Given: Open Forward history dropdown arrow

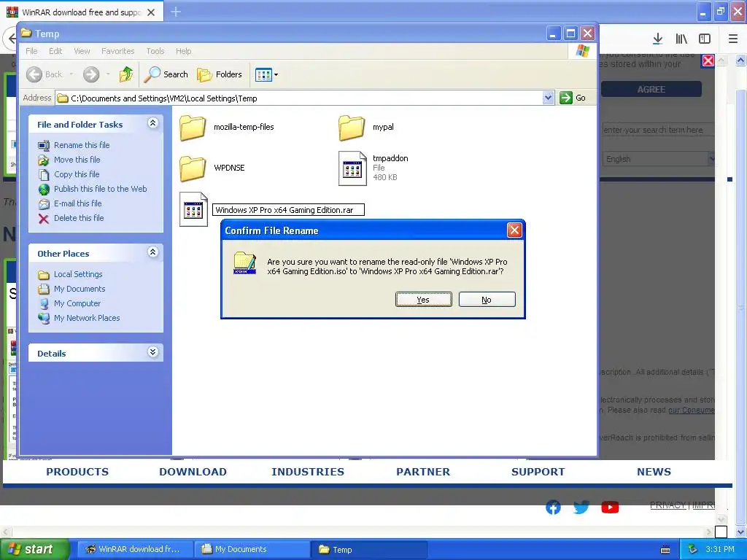Looking at the screenshot, I should [x=108, y=74].
